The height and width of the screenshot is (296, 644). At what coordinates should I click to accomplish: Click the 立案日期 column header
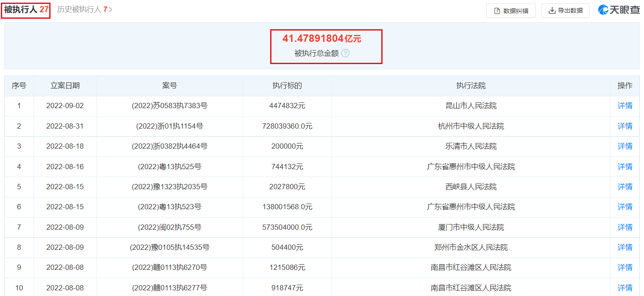click(65, 86)
